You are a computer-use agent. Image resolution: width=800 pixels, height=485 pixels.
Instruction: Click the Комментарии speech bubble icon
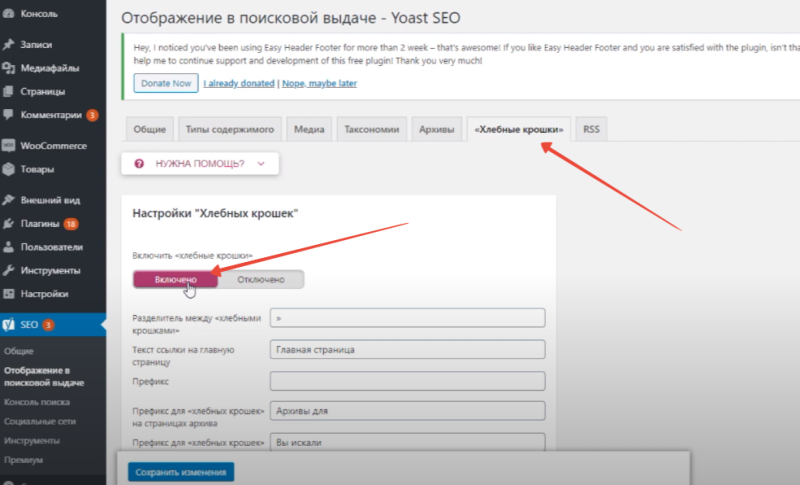8,115
